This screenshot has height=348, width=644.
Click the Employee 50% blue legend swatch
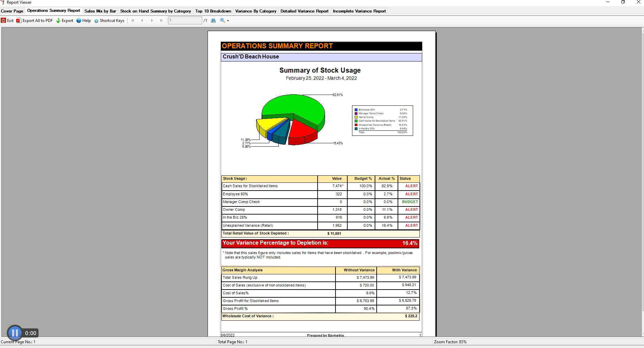click(x=356, y=110)
